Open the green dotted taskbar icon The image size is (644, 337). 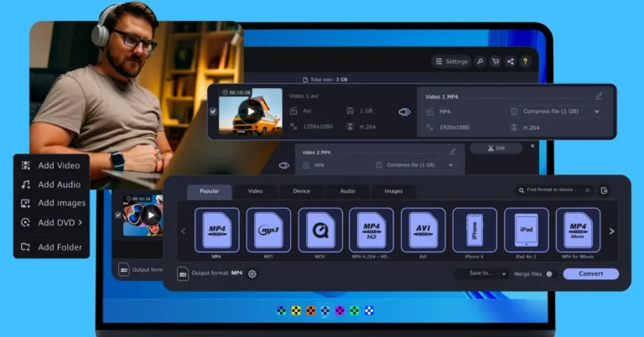355,311
